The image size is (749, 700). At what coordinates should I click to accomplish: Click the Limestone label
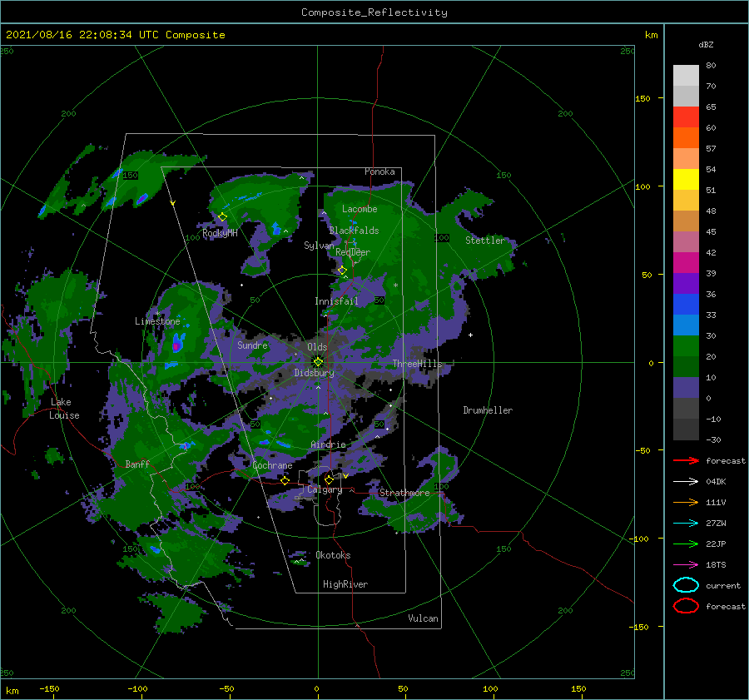point(157,321)
